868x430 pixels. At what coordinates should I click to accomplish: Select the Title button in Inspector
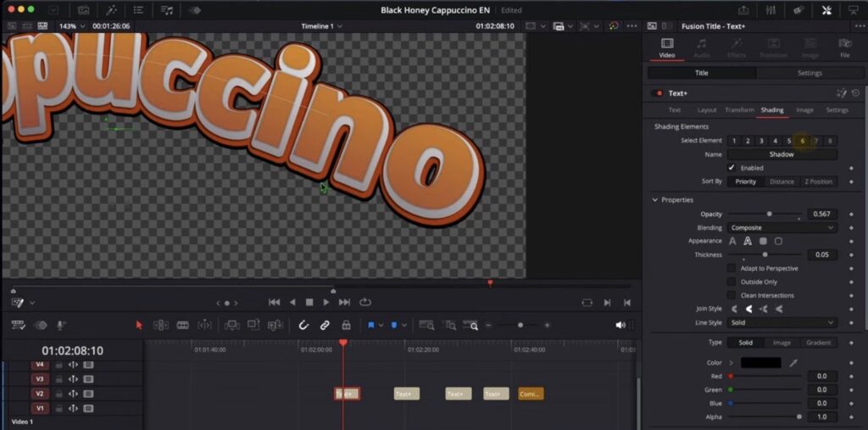click(701, 73)
